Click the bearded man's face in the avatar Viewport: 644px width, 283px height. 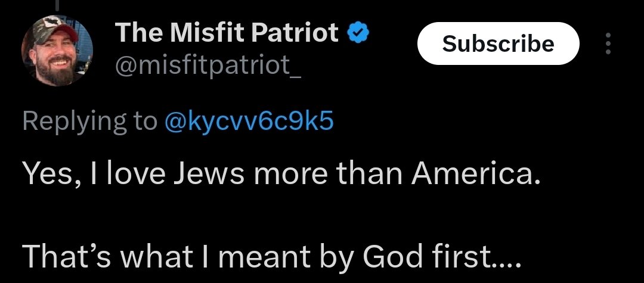[x=55, y=60]
